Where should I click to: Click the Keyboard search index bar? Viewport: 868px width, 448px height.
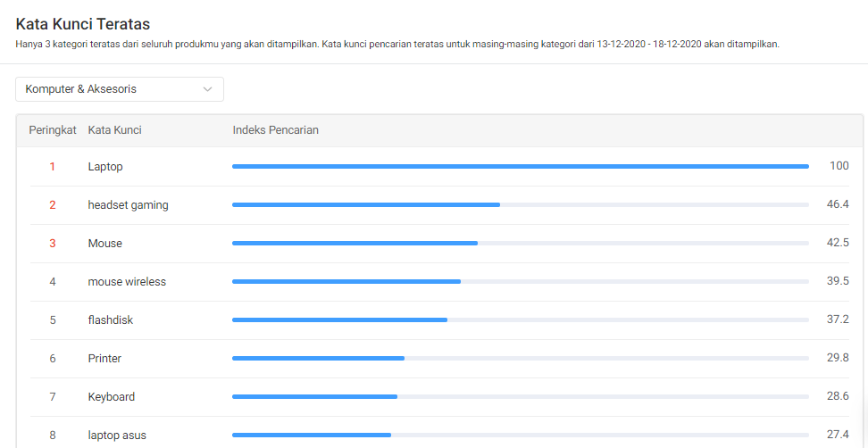521,396
